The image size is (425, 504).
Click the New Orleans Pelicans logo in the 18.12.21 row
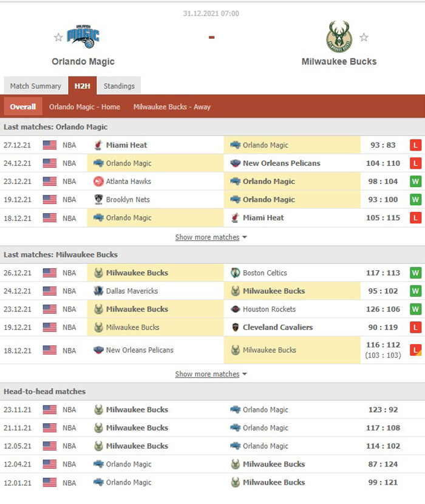point(98,350)
